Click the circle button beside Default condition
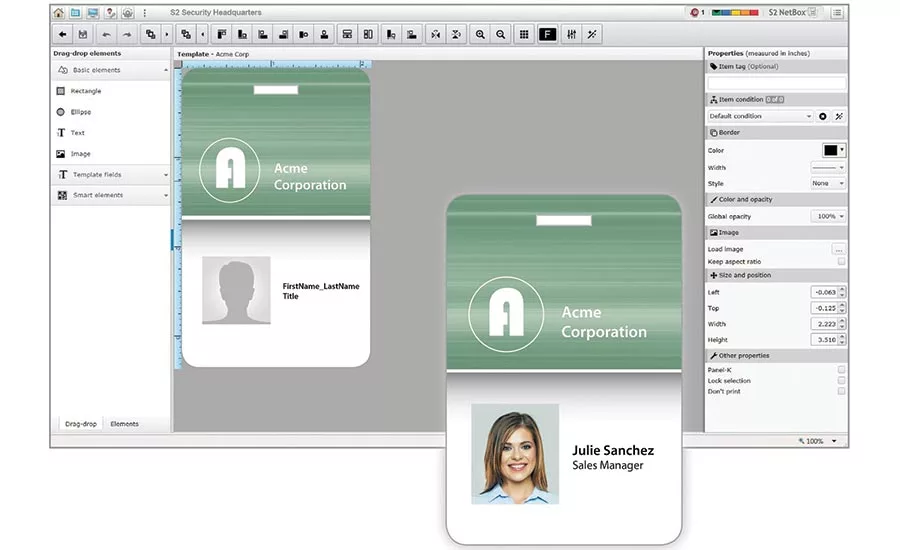Viewport: 900px width, 550px height. 823,117
